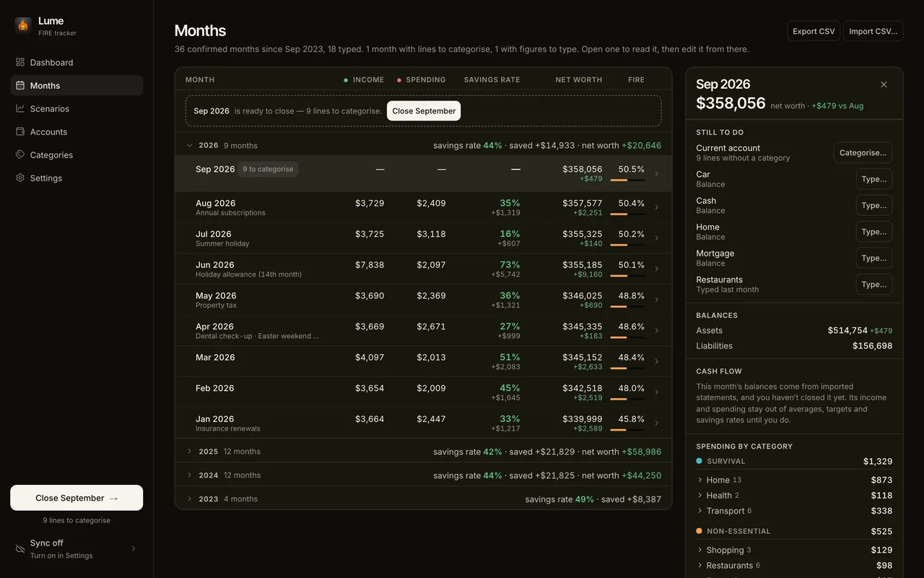Click the Spending column header
Screen dimensions: 924x578
(x=421, y=79)
